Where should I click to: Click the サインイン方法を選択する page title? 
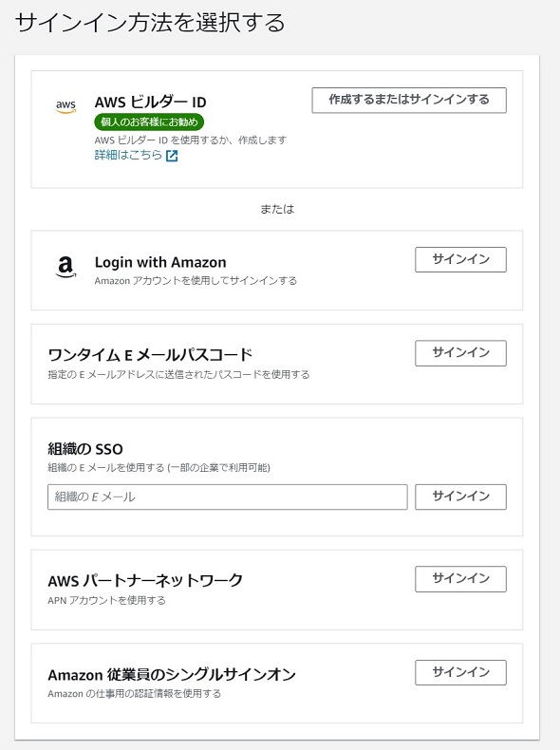coord(150,23)
